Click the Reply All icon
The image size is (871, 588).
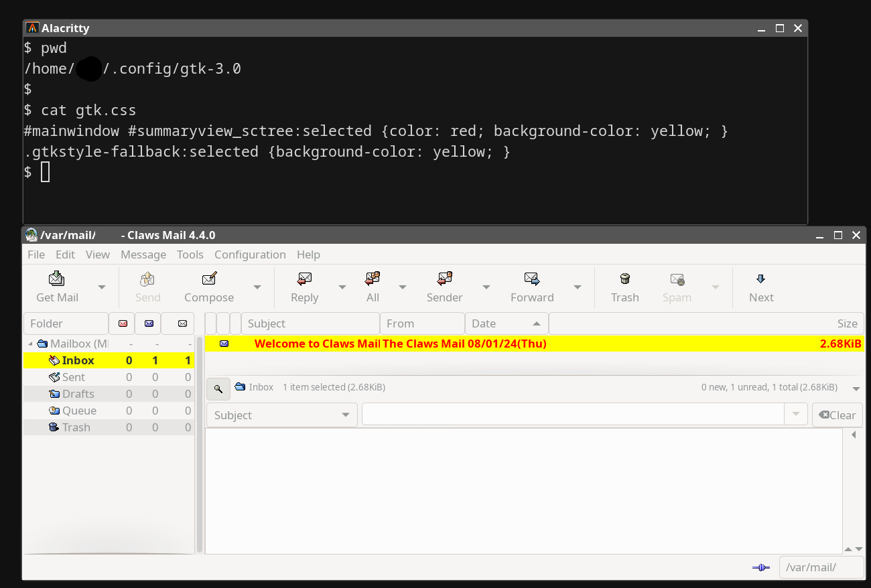pyautogui.click(x=373, y=279)
